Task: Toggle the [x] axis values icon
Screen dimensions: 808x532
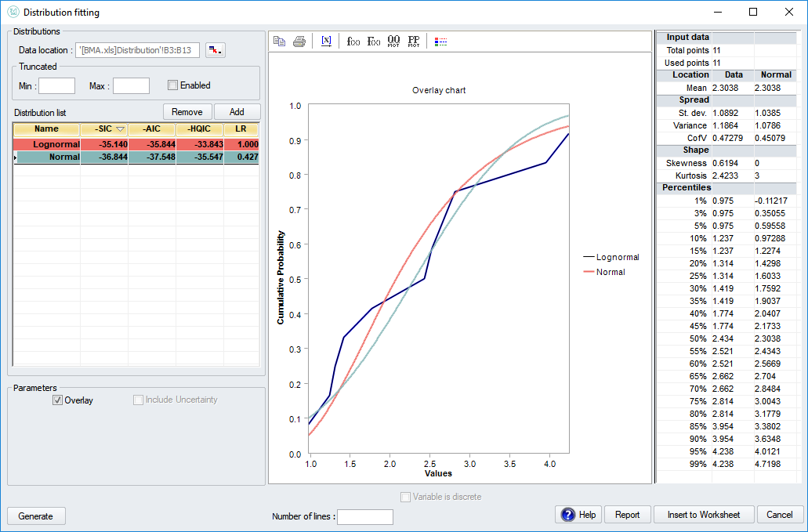Action: (326, 41)
